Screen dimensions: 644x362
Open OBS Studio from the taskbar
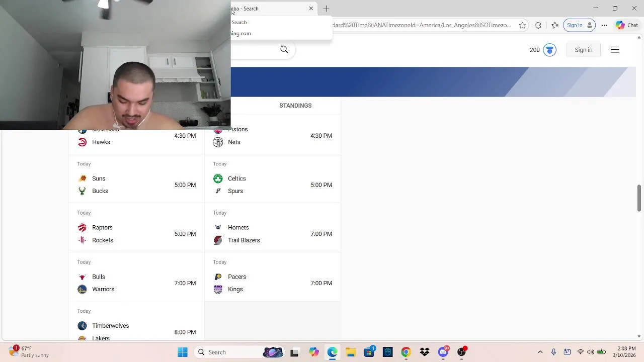(x=462, y=352)
